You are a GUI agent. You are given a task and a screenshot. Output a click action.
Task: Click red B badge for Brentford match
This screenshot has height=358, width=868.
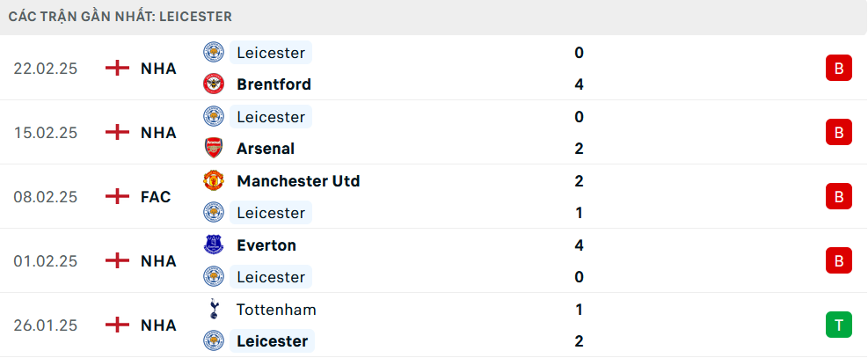coord(838,69)
